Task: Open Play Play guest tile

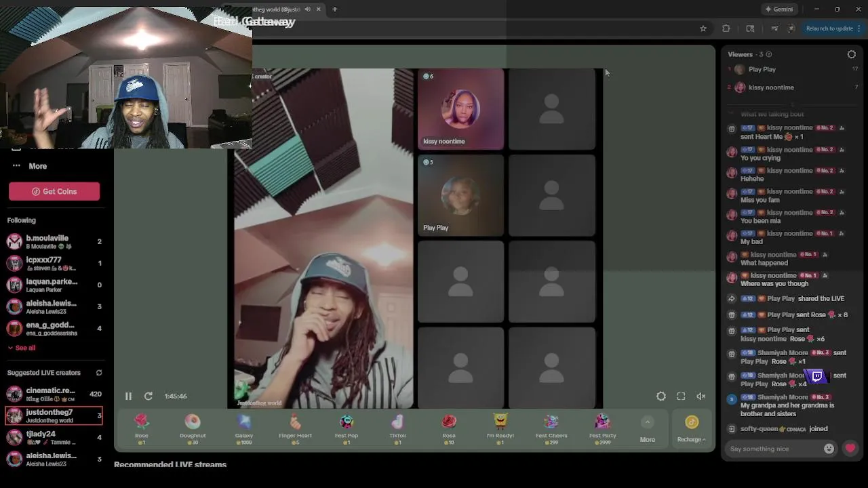Action: (460, 195)
